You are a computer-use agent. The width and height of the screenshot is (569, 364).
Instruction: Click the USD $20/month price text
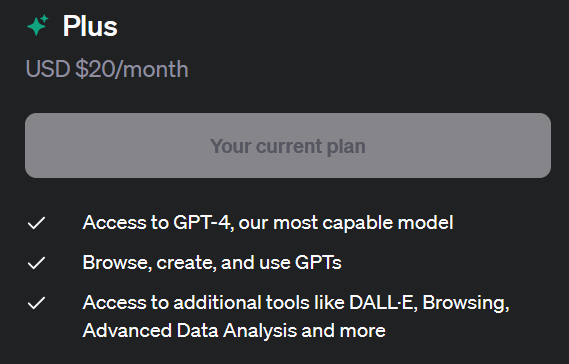coord(107,69)
